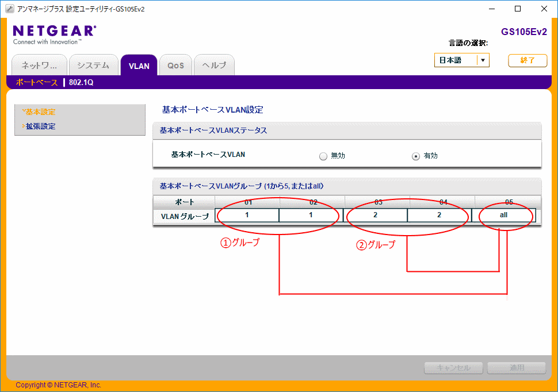Close the utility window
Screen dimensions: 558x392
click(x=544, y=9)
